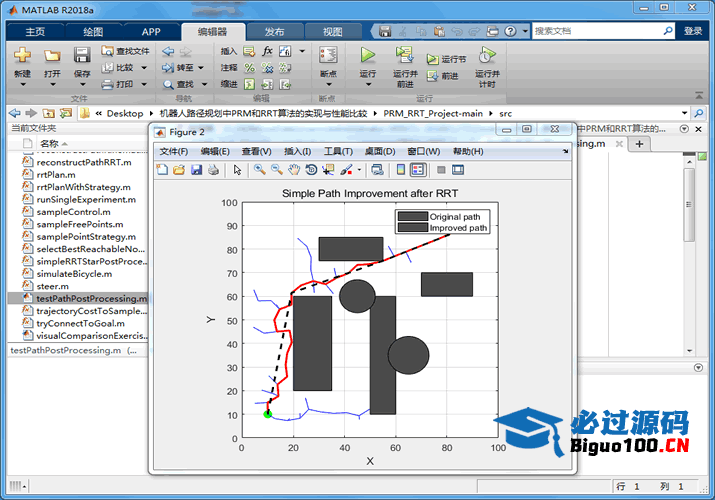Image resolution: width=715 pixels, height=500 pixels.
Task: Click the Run button in the editor ribbon
Action: [x=367, y=58]
